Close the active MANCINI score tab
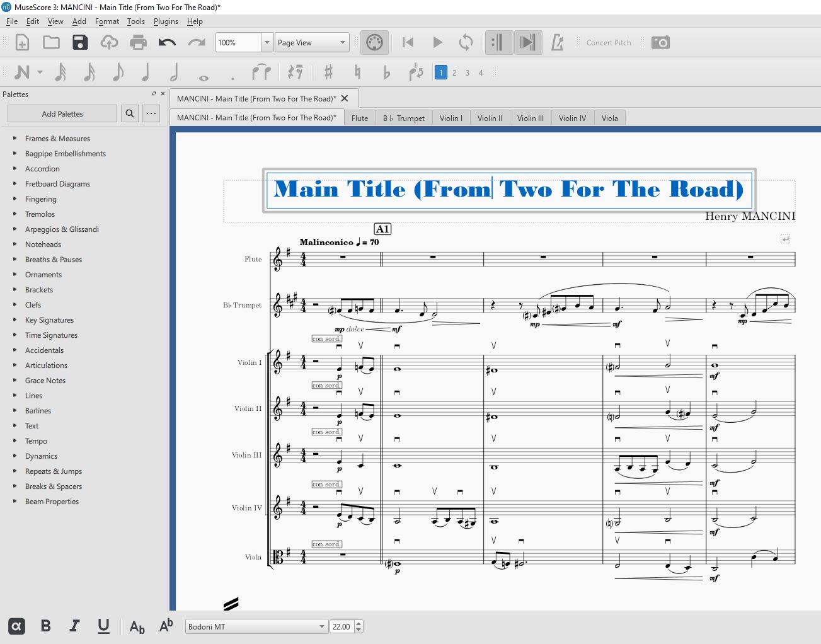Screen dimensions: 821x644 pos(345,98)
